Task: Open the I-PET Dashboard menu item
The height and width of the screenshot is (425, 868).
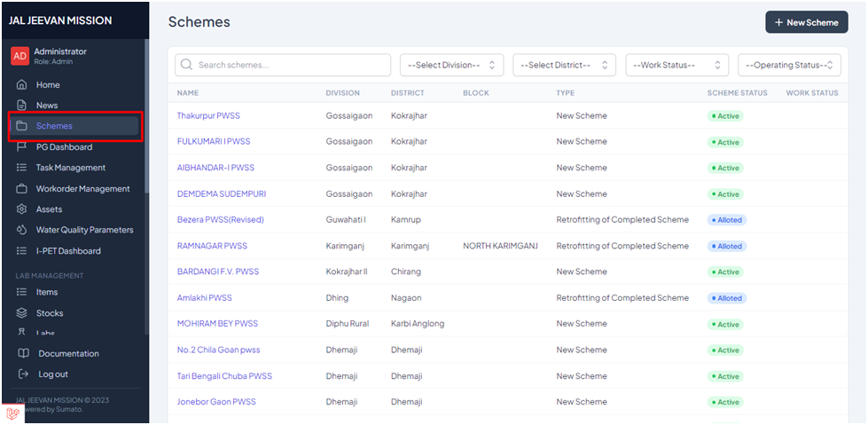Action: point(68,251)
